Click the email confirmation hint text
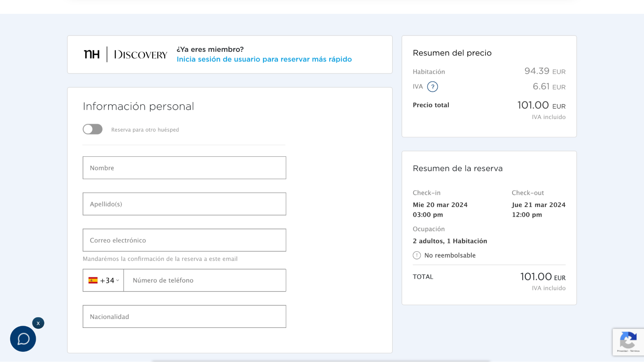The width and height of the screenshot is (644, 362). (x=160, y=259)
